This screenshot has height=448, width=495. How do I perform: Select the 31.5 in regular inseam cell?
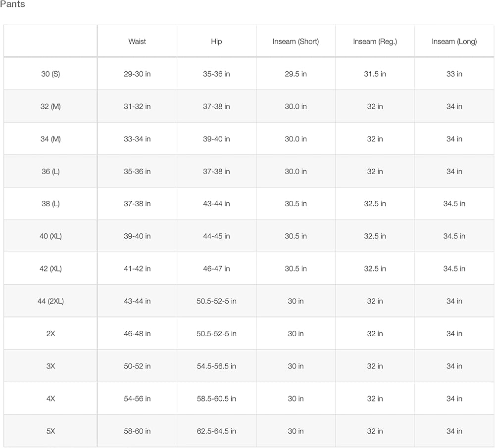click(375, 74)
